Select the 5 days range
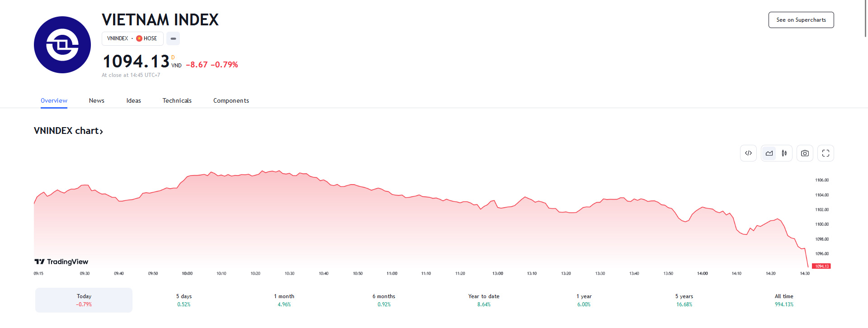868x328 pixels. [x=184, y=300]
